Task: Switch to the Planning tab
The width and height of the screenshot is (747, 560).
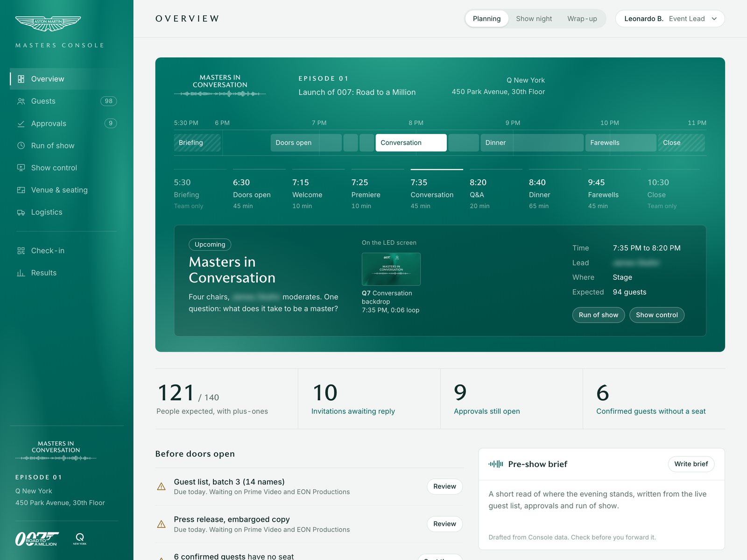Action: 486,19
